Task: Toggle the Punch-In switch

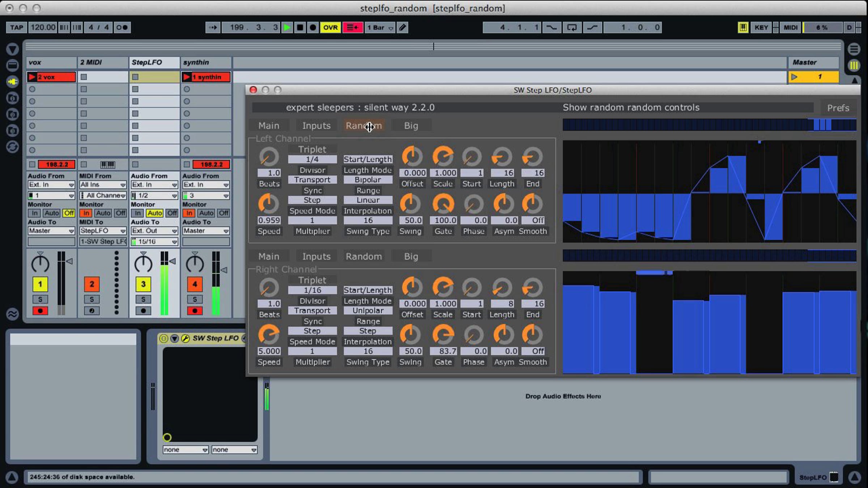Action: (x=552, y=27)
